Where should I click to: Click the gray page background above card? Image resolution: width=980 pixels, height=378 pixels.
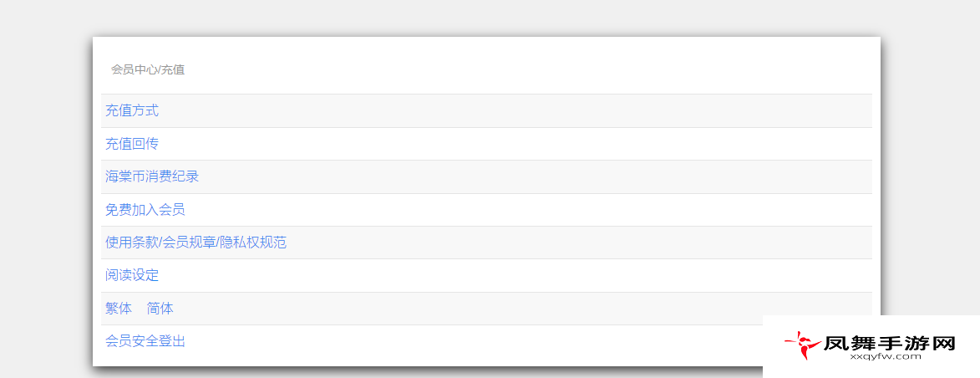click(488, 18)
